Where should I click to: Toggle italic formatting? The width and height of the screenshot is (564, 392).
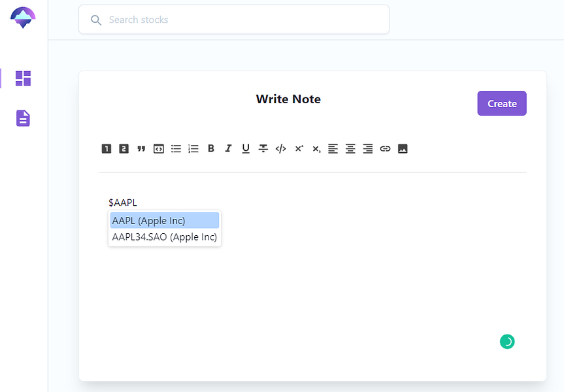228,148
